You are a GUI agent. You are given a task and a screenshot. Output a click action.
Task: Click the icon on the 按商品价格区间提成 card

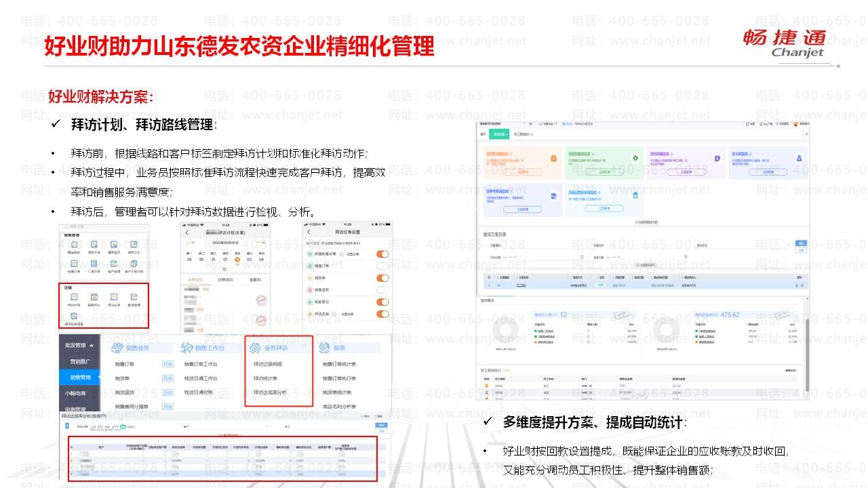[x=635, y=196]
